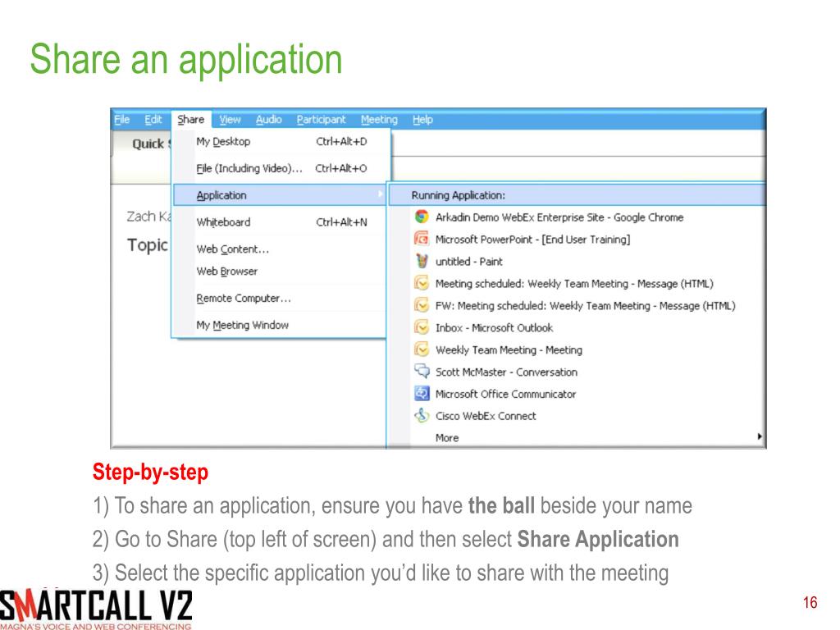Open the Participant menu
The height and width of the screenshot is (630, 840).
(x=321, y=120)
